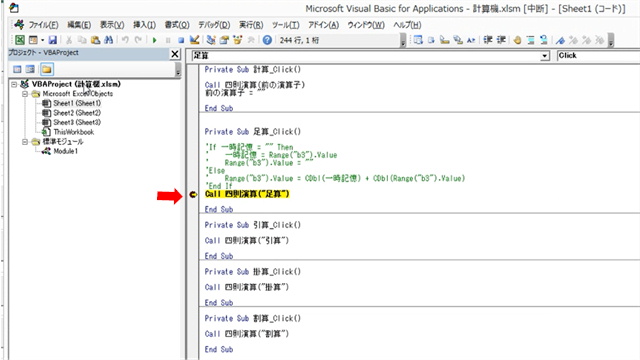Click the Quick Info icon
Viewport: 640px width, 360px height.
[444, 40]
